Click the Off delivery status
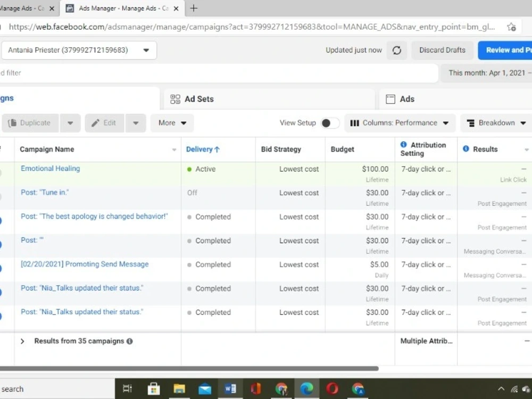 click(192, 193)
